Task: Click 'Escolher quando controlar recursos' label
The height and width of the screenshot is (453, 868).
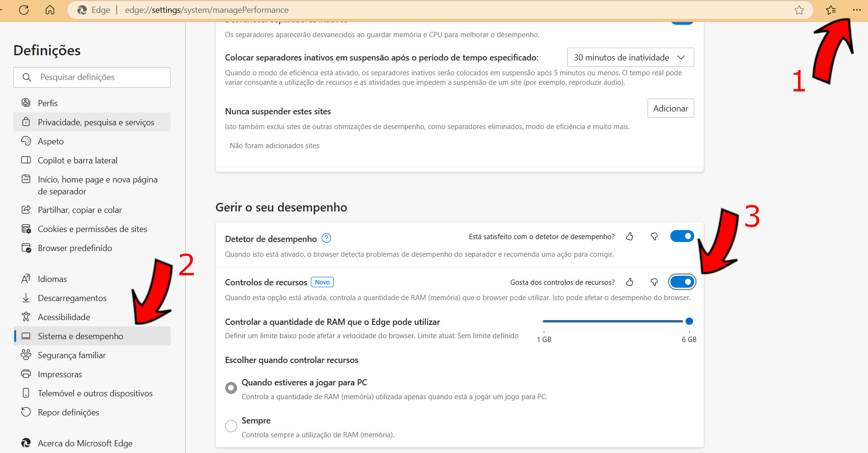Action: click(291, 360)
